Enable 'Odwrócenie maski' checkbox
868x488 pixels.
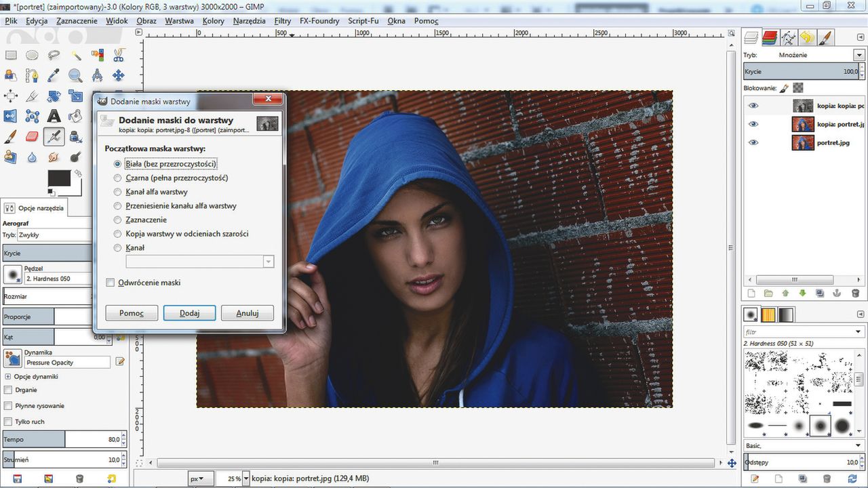(111, 282)
